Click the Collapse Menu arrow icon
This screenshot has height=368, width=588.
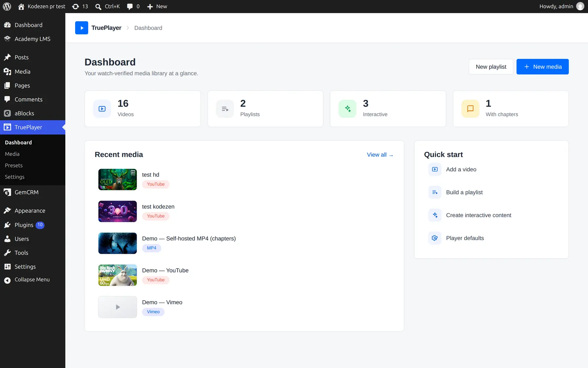(7, 280)
